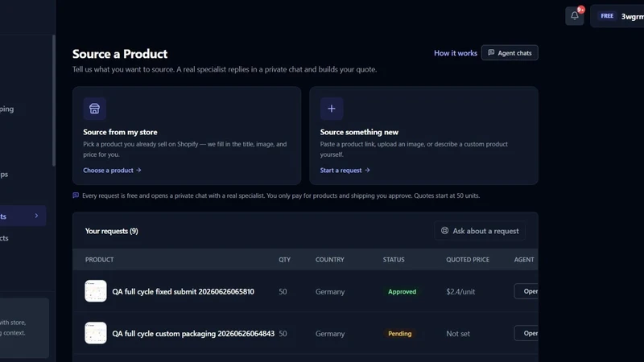Open the notifications bell
The height and width of the screenshot is (362, 644).
coord(575,16)
